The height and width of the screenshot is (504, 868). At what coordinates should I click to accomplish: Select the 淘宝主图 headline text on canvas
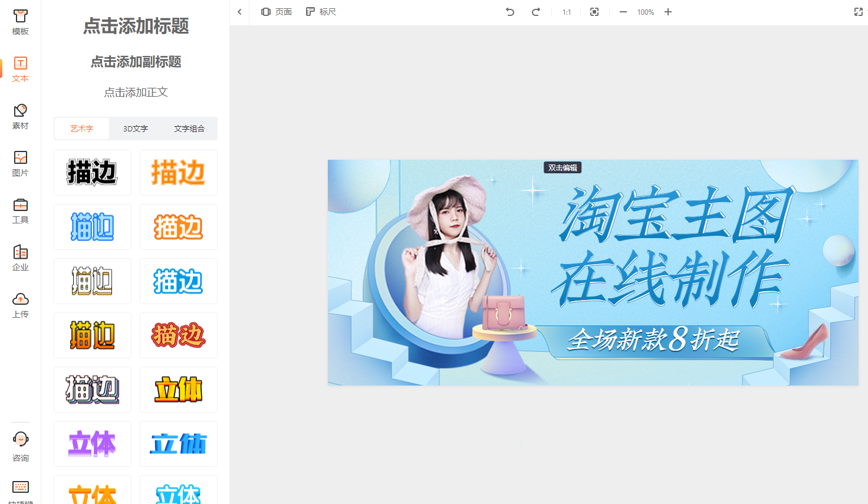pos(677,214)
